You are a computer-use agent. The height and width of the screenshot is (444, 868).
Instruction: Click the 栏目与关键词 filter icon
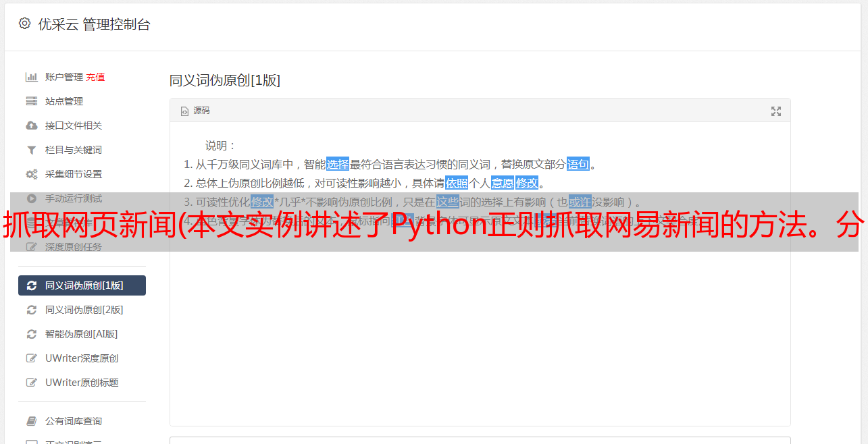[x=31, y=150]
